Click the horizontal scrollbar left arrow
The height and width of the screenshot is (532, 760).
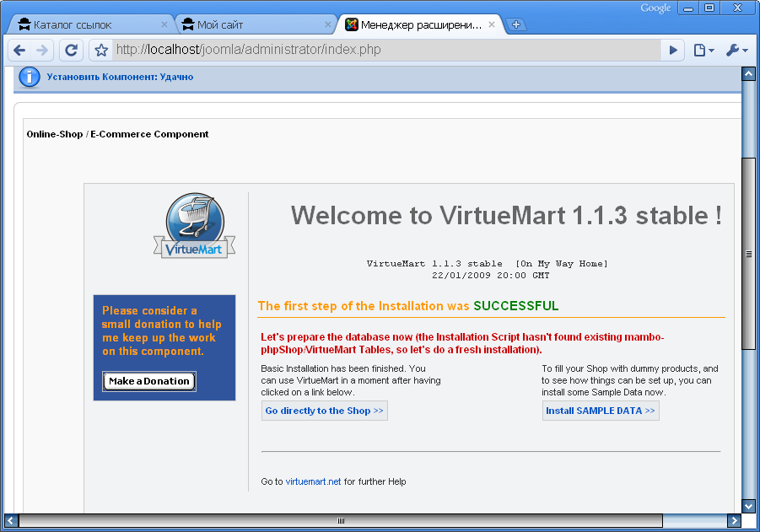tap(11, 521)
